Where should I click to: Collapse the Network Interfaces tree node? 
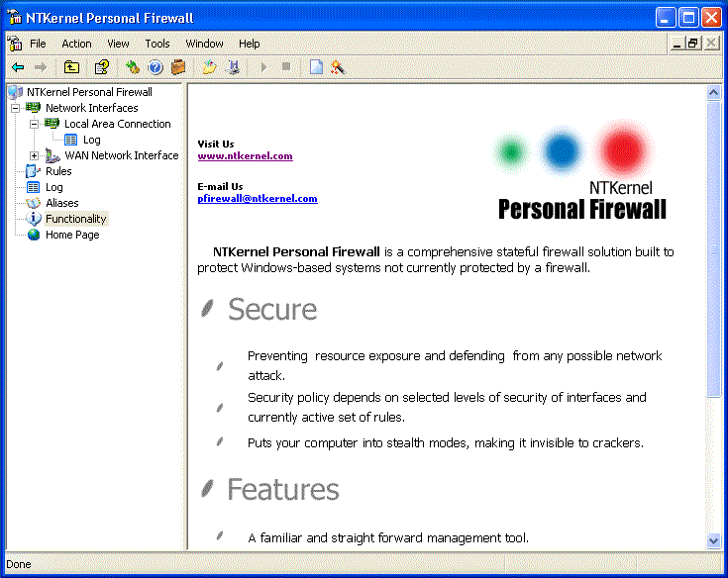pyautogui.click(x=16, y=108)
